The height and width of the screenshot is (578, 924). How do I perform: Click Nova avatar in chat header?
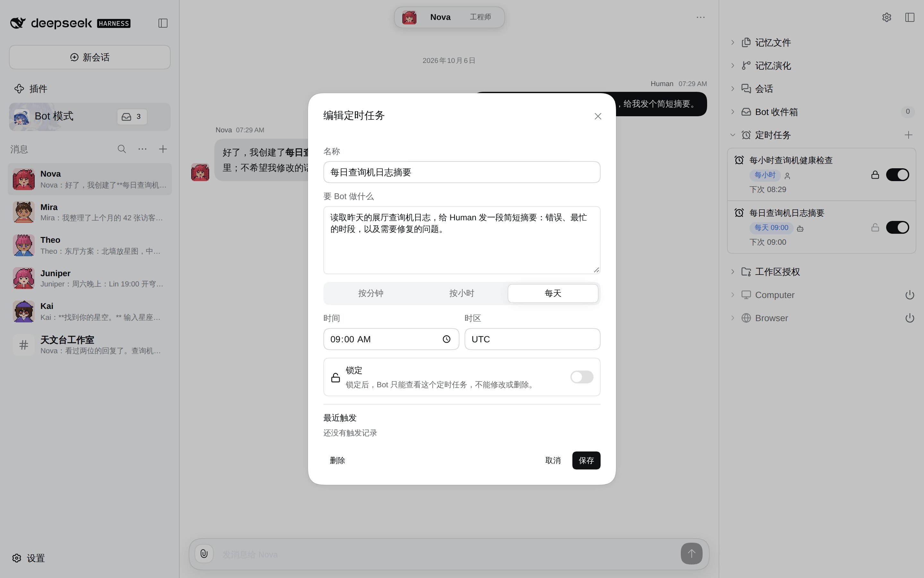[409, 17]
